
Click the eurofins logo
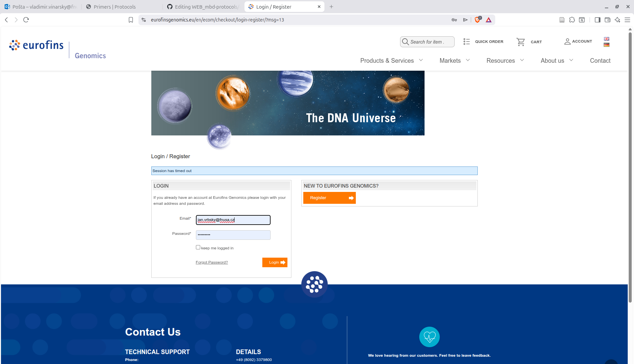click(x=36, y=45)
